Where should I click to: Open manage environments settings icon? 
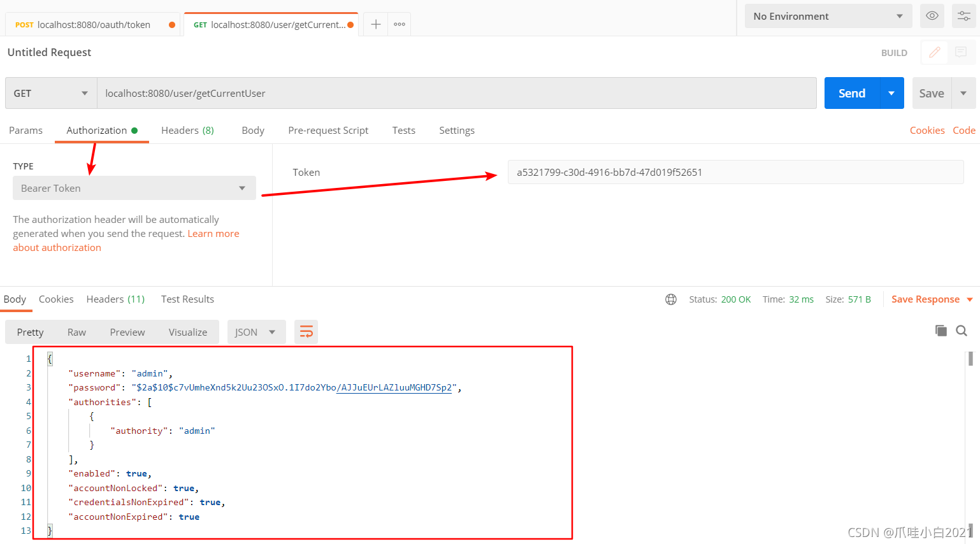tap(963, 16)
